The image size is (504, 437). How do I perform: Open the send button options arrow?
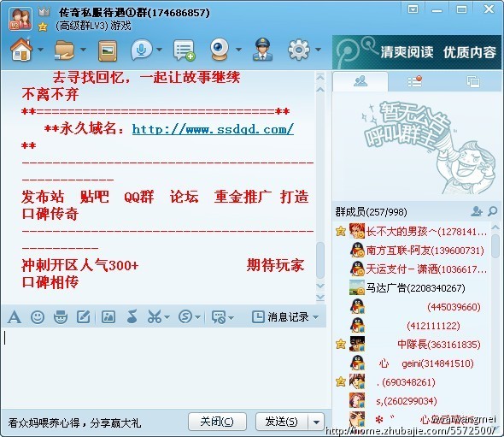click(317, 422)
